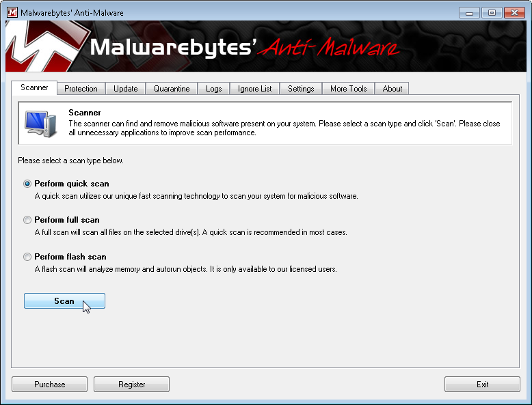Open the Protection tab
This screenshot has height=405, width=532.
(x=81, y=89)
